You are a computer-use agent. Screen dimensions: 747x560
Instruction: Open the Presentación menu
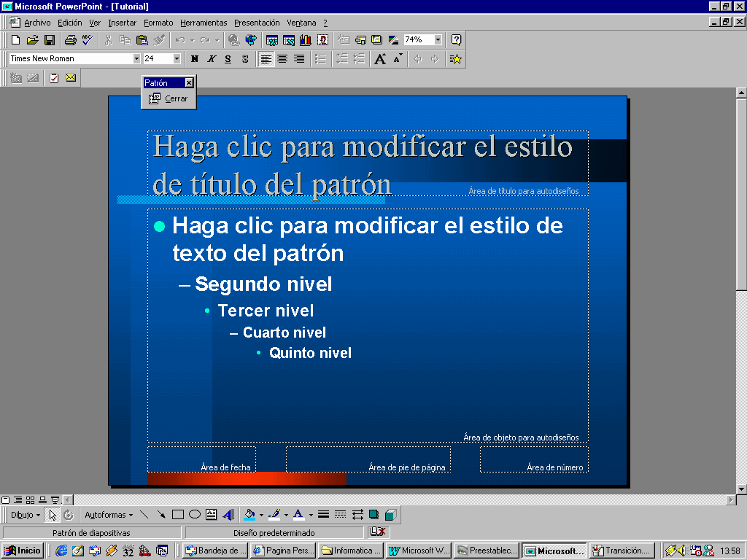point(257,23)
